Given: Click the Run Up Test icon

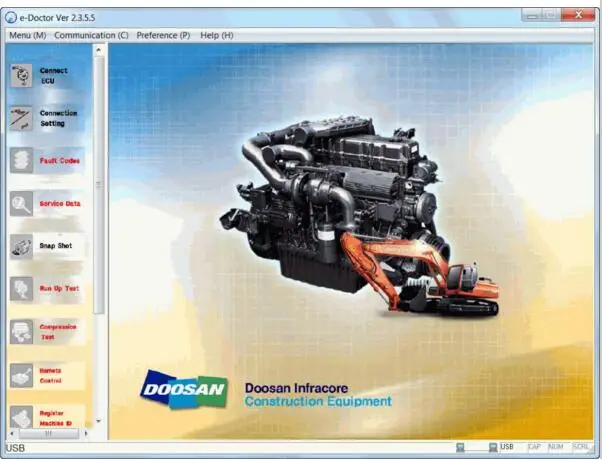Looking at the screenshot, I should 21,289.
